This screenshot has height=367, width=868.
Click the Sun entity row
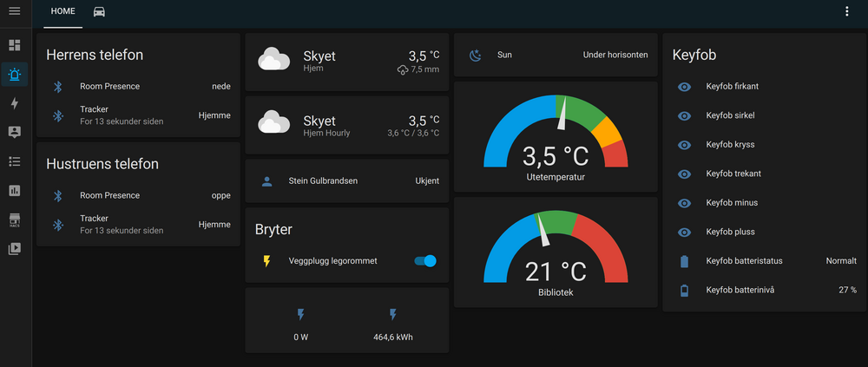pyautogui.click(x=555, y=55)
